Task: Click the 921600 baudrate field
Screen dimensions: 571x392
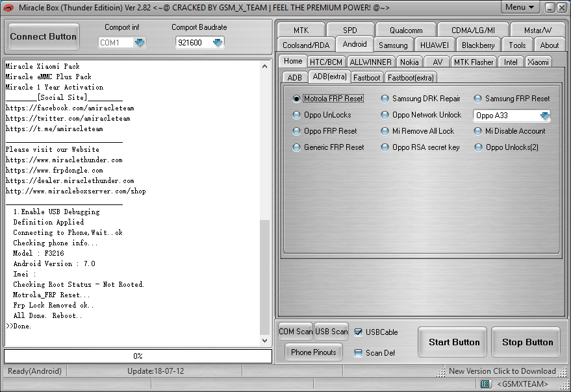Action: tap(194, 43)
